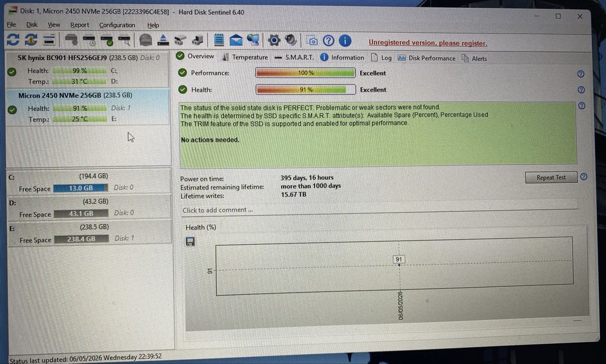Click help icon next to Repeat Test

(x=584, y=177)
